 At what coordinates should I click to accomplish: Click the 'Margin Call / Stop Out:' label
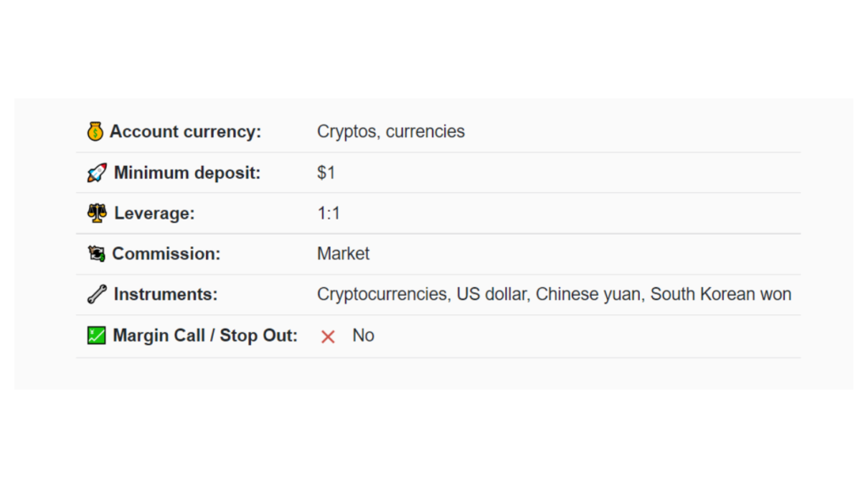[x=205, y=335]
